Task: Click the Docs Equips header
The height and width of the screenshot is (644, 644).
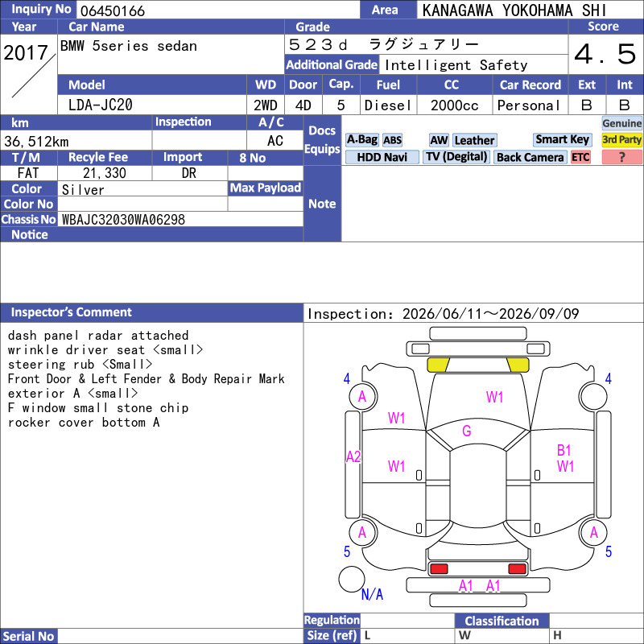Action: [x=323, y=140]
